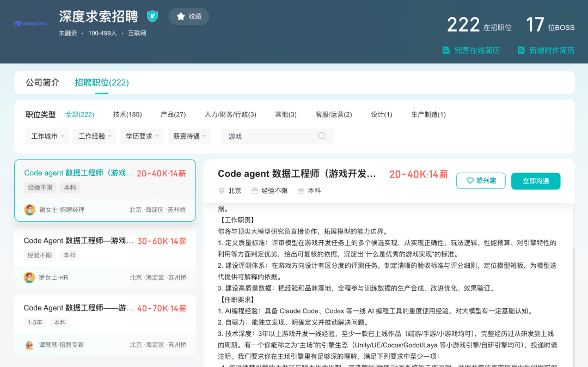Screen dimensions: 588x367
Task: Open the 工作经验 dropdown
Action: point(95,137)
